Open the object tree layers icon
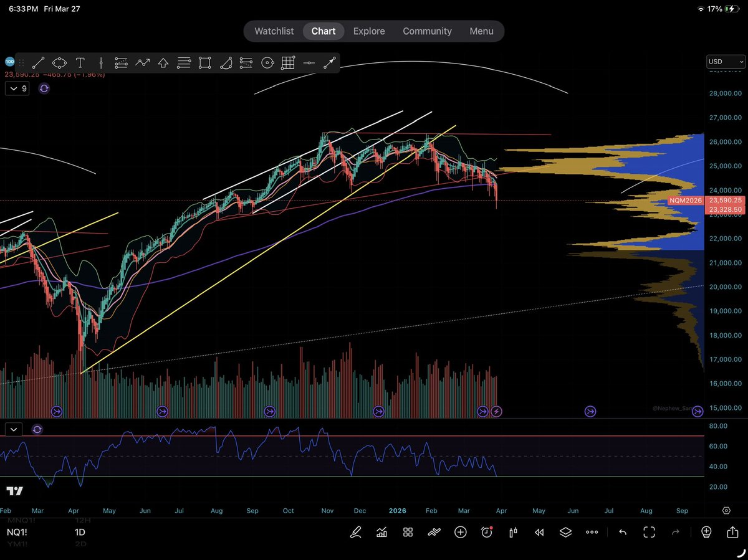 point(565,532)
